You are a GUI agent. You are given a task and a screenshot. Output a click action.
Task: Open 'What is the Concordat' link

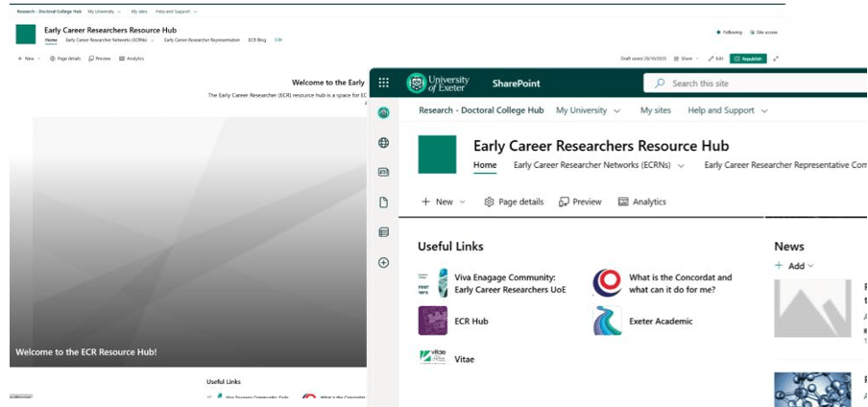click(681, 283)
